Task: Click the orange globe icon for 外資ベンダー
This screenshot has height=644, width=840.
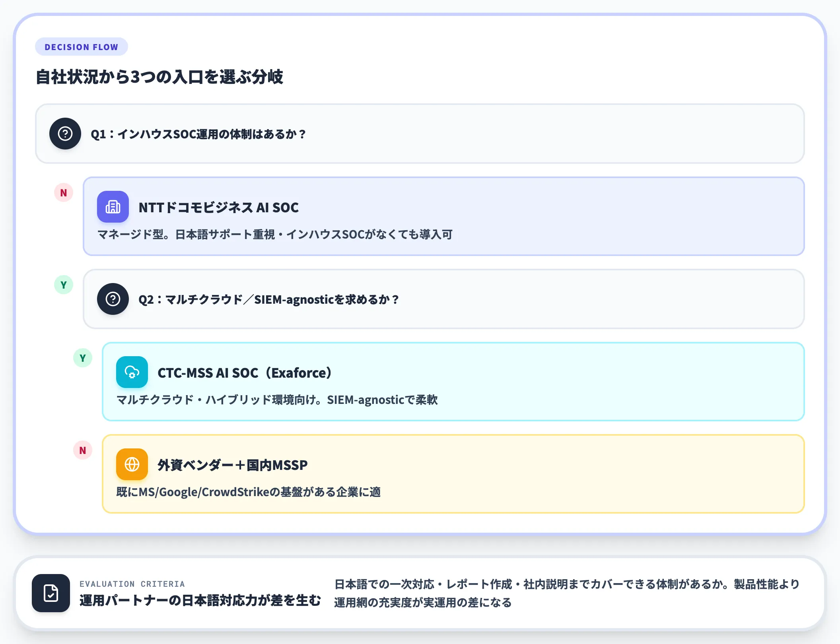Action: click(132, 464)
